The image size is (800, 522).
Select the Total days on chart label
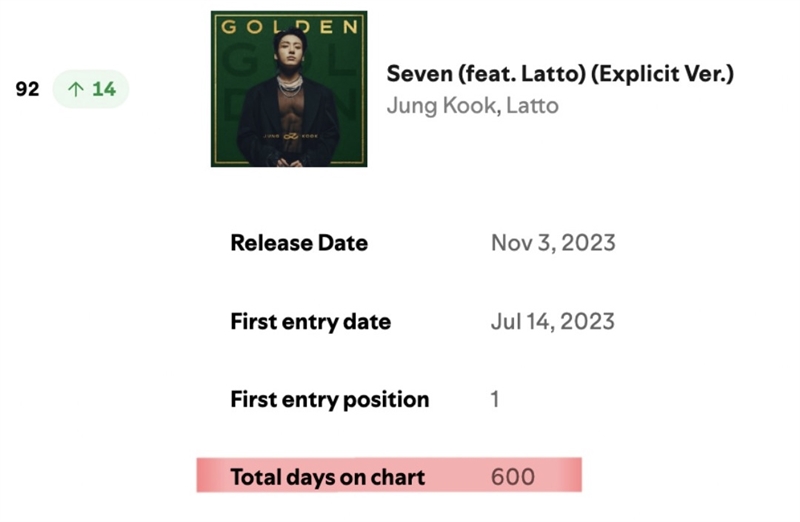(x=328, y=477)
